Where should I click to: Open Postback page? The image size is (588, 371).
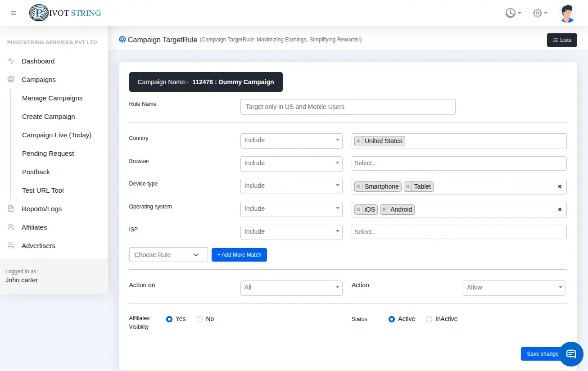(36, 172)
